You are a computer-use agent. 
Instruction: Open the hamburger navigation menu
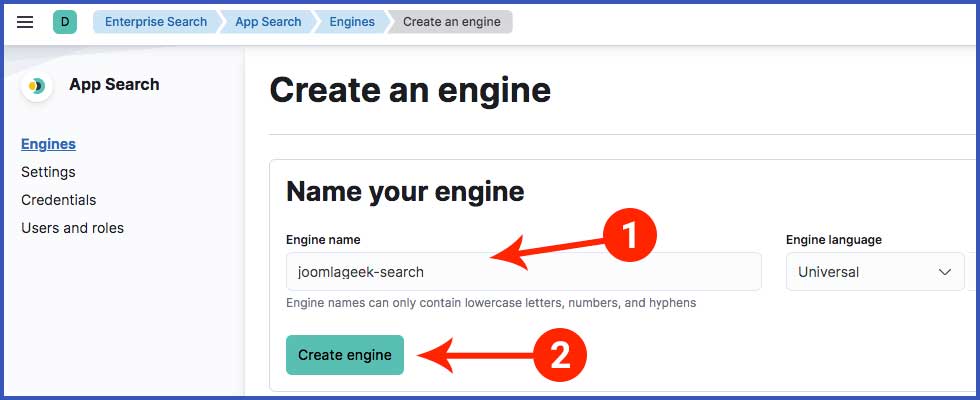[25, 22]
